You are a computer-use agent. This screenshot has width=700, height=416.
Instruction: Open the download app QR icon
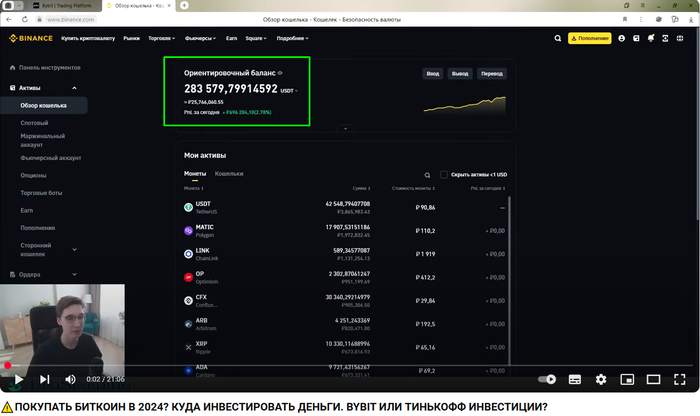pyautogui.click(x=665, y=38)
